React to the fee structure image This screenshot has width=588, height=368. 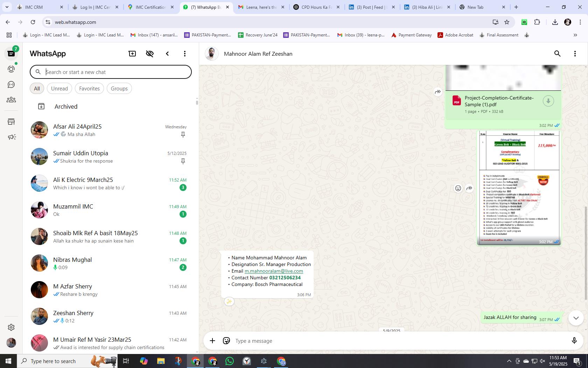tap(458, 188)
